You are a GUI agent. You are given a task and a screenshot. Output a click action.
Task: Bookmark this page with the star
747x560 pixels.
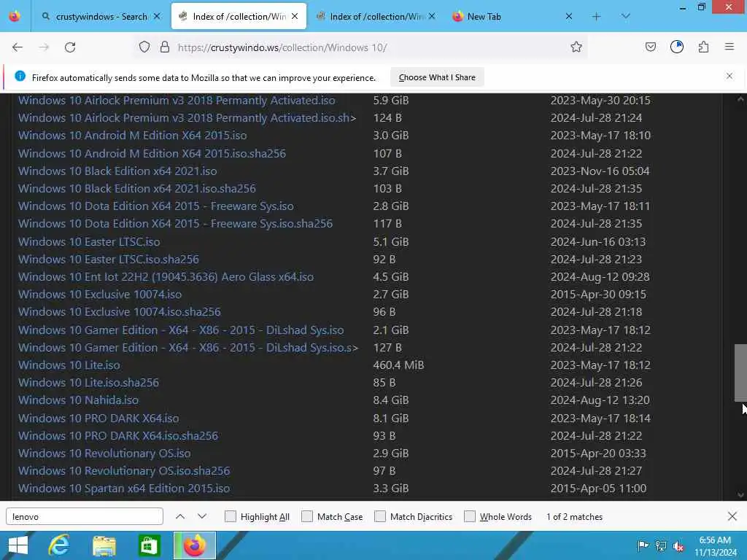(576, 47)
